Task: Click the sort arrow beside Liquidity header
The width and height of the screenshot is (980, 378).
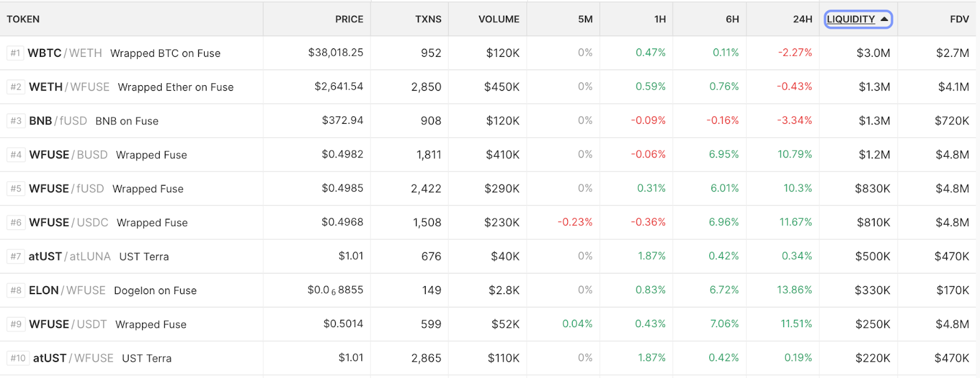Action: 884,19
